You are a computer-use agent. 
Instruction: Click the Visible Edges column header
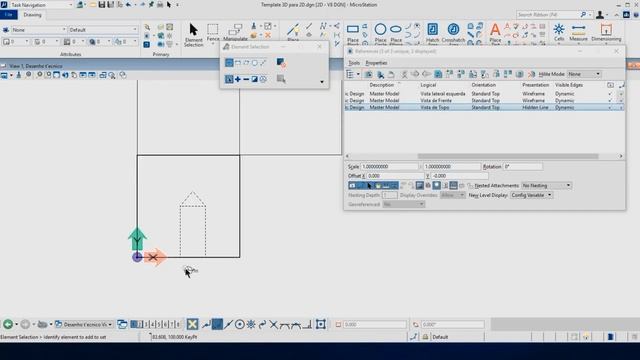[x=569, y=85]
